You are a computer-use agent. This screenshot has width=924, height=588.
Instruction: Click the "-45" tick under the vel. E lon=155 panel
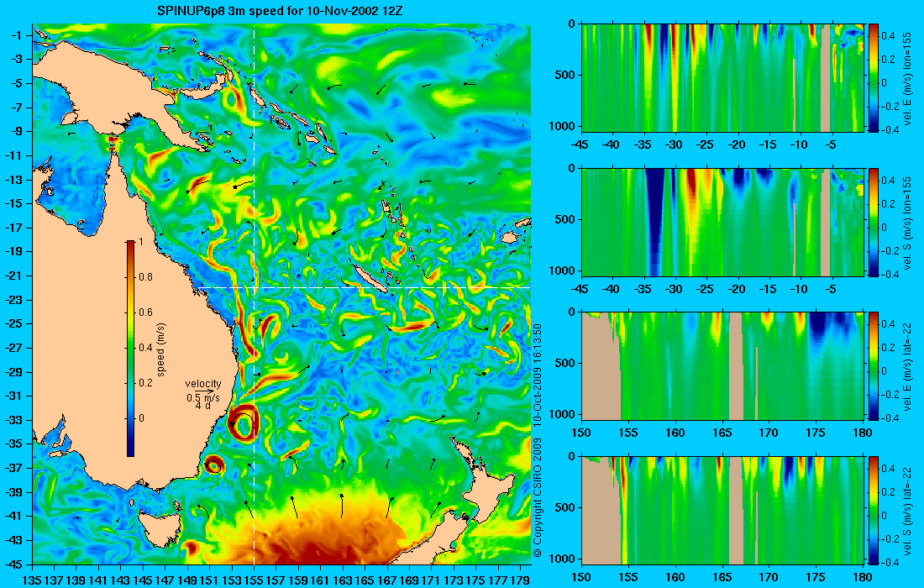pos(580,145)
